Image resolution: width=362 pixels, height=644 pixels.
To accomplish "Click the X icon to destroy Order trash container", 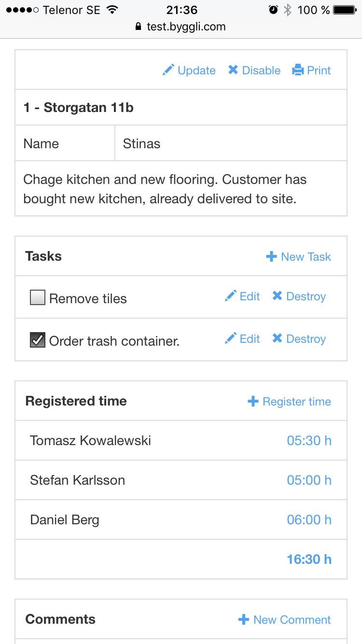I will [277, 339].
